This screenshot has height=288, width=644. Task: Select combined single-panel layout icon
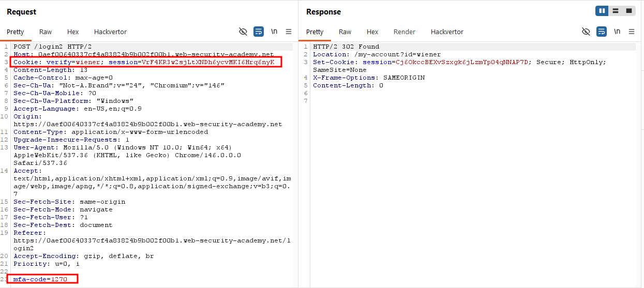click(629, 11)
